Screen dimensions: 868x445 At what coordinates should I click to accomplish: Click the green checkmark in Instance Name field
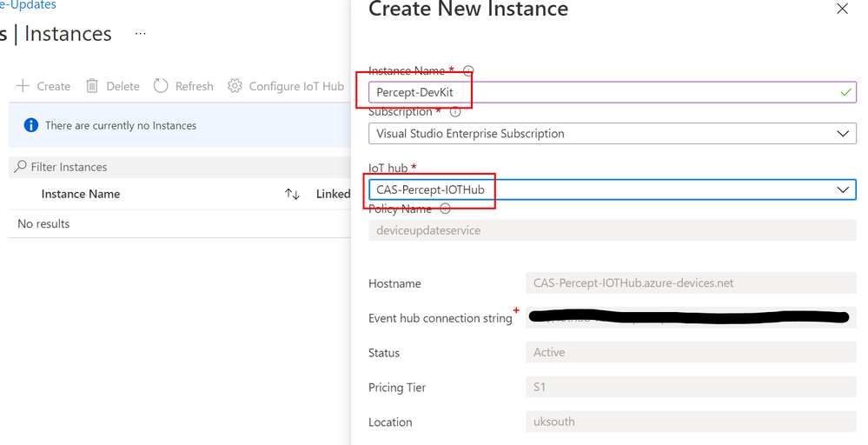[846, 92]
